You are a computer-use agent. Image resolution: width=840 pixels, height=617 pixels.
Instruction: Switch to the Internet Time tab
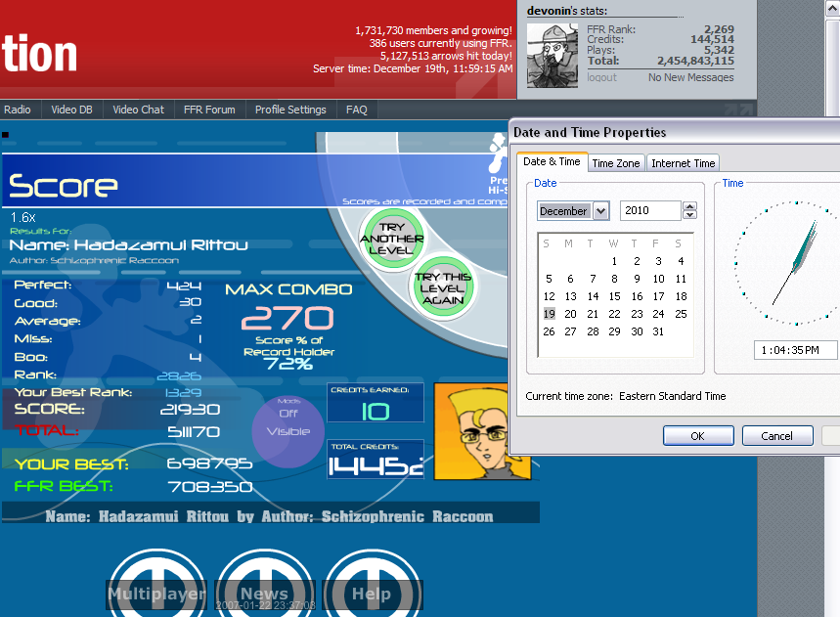(x=684, y=163)
